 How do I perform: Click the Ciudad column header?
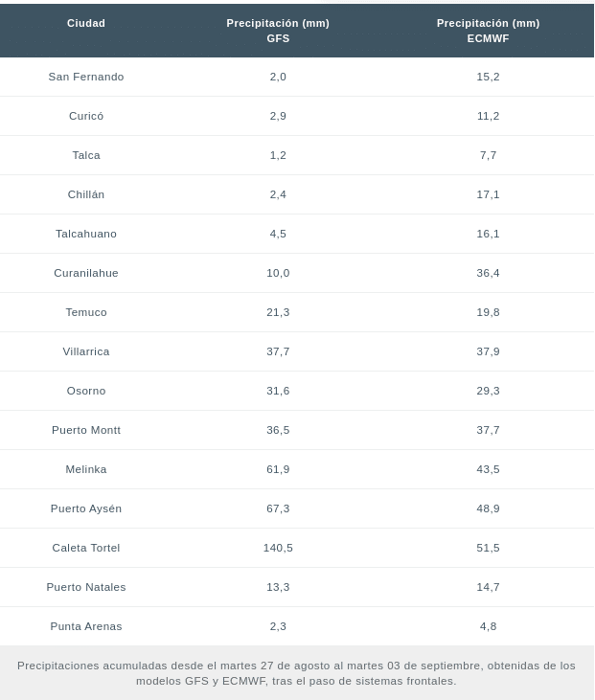pos(86,23)
